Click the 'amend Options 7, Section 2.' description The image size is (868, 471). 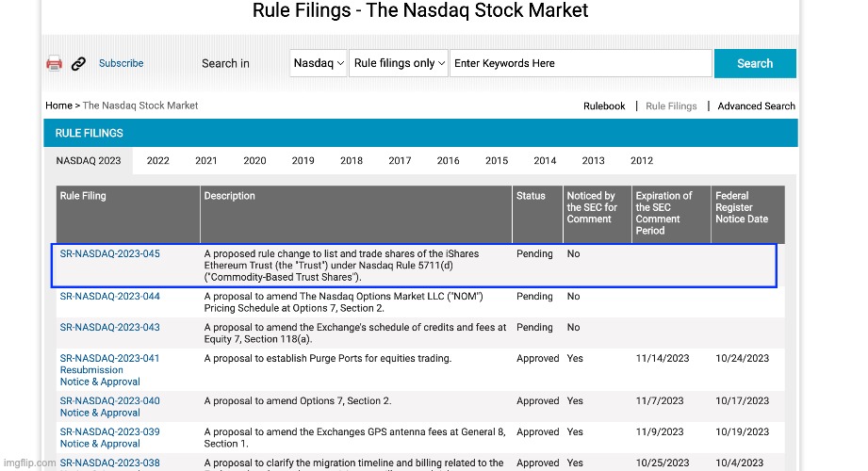click(x=297, y=400)
